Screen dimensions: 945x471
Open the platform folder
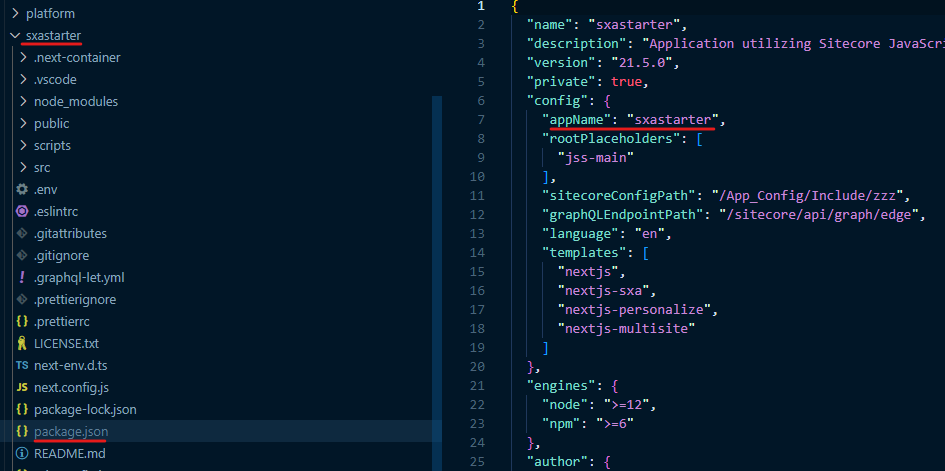51,13
